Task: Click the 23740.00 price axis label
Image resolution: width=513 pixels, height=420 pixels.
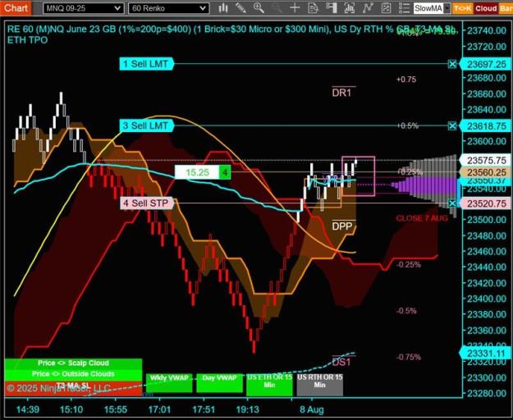Action: pos(486,31)
